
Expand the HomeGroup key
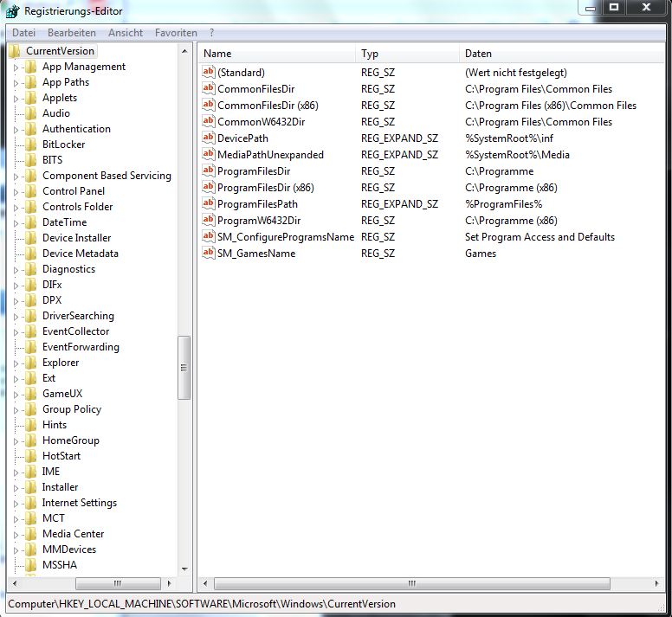pos(16,441)
